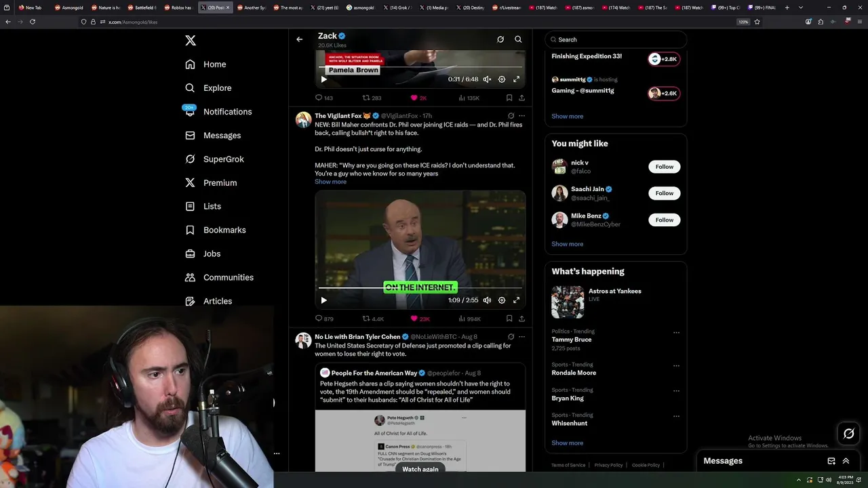Open Astros at Yankees live event
The width and height of the screenshot is (868, 488).
point(616,302)
